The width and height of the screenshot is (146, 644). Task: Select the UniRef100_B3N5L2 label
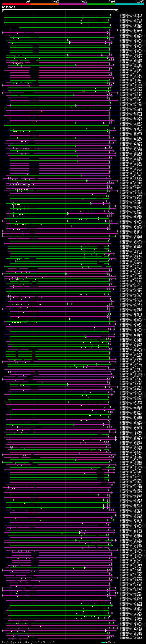pyautogui.click(x=131, y=77)
